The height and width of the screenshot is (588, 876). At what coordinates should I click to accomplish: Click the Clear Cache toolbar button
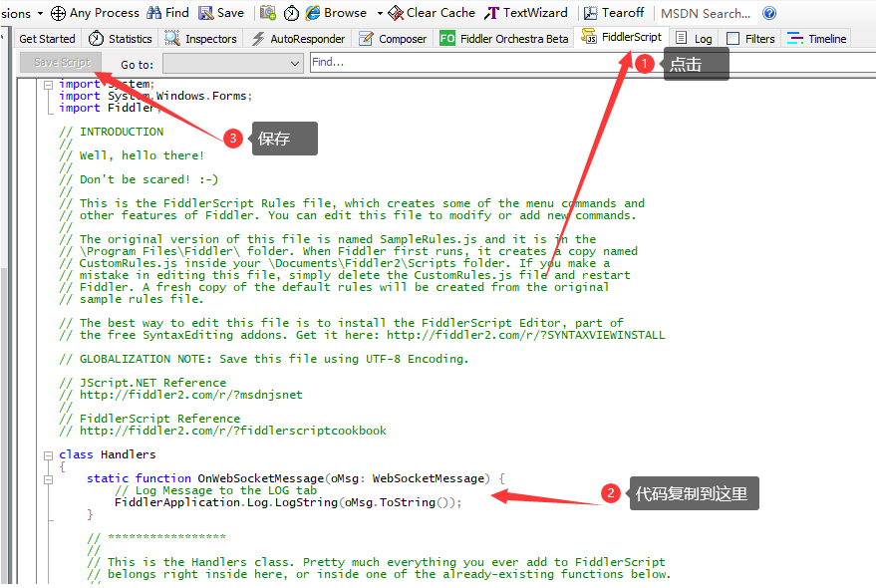tap(432, 13)
